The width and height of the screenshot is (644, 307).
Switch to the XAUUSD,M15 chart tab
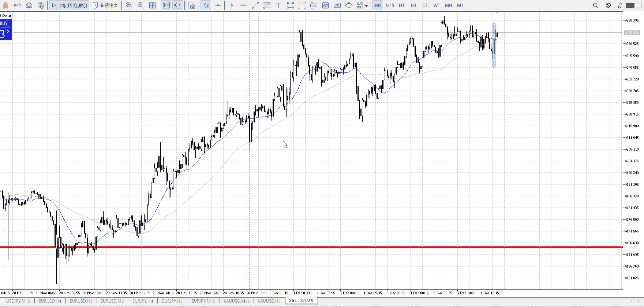point(236,301)
